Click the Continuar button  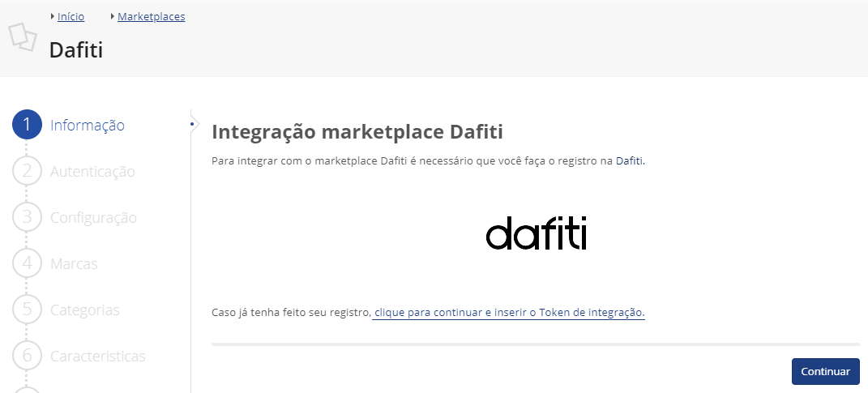click(x=825, y=371)
